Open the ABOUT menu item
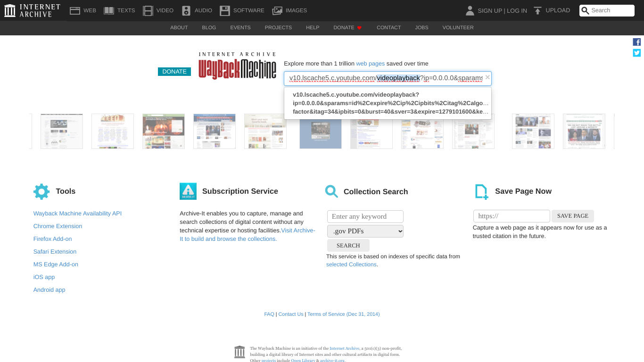The image size is (644, 362). pyautogui.click(x=179, y=27)
